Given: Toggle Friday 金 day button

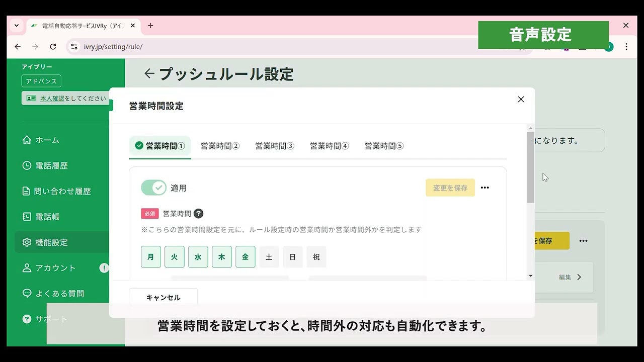Looking at the screenshot, I should click(246, 257).
